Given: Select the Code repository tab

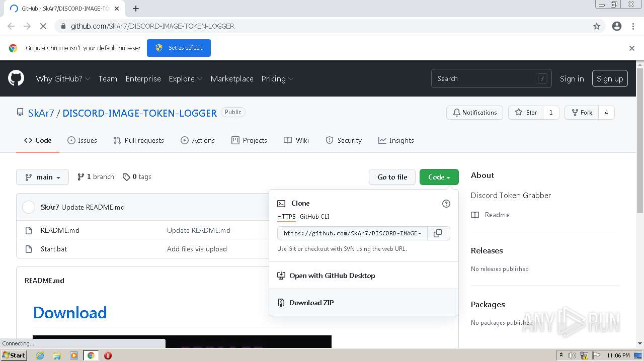Looking at the screenshot, I should 38,140.
